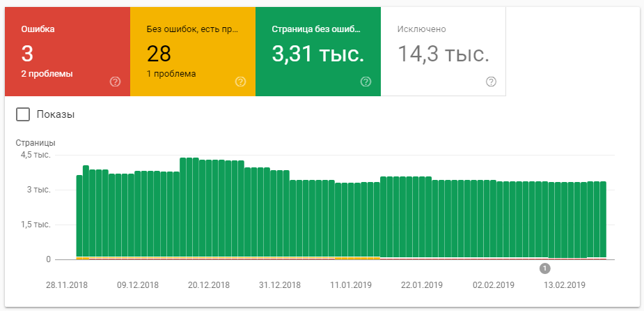Screen dimensions: 644x311
Task: Show help tooltip for the Исключено card
Action: [x=491, y=82]
